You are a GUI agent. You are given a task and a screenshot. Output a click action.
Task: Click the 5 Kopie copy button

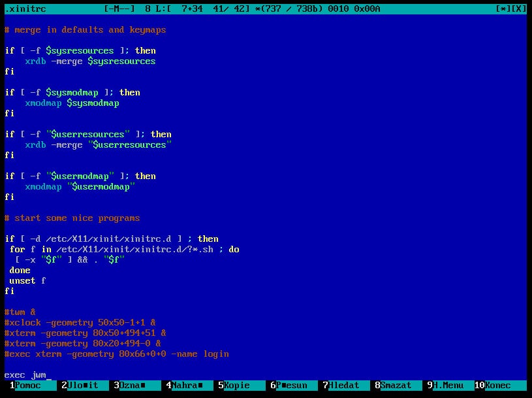point(242,386)
